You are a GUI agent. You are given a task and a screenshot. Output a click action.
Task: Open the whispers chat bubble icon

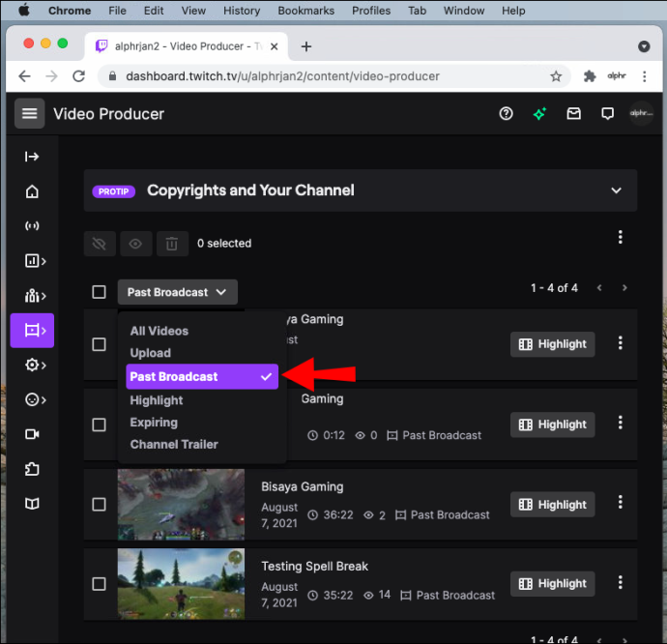(607, 114)
